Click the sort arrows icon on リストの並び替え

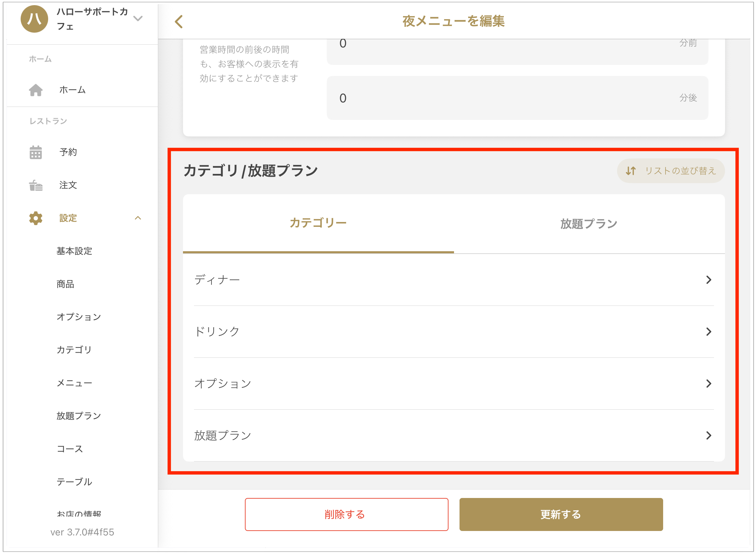click(x=630, y=171)
